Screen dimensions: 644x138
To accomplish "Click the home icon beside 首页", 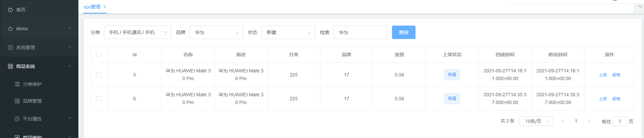I will tap(10, 10).
